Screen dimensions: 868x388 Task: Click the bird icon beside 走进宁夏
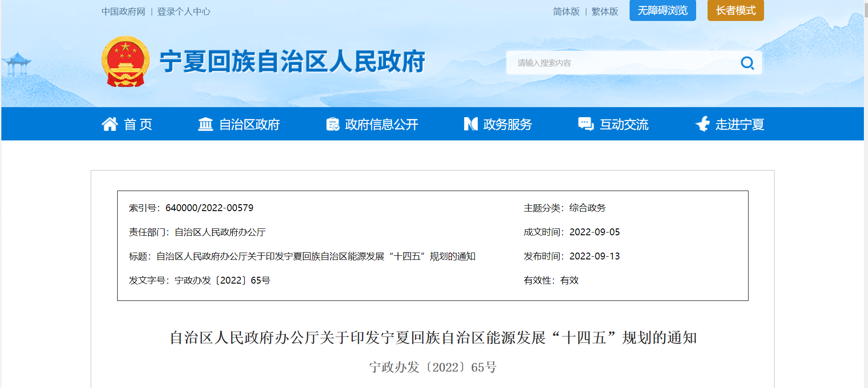coord(702,124)
